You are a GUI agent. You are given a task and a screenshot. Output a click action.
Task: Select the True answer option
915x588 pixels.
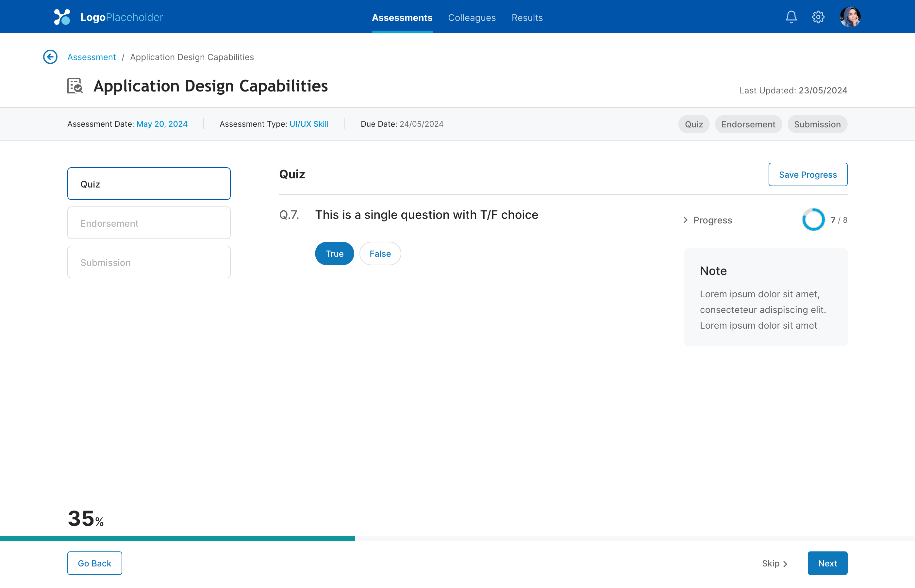[334, 253]
